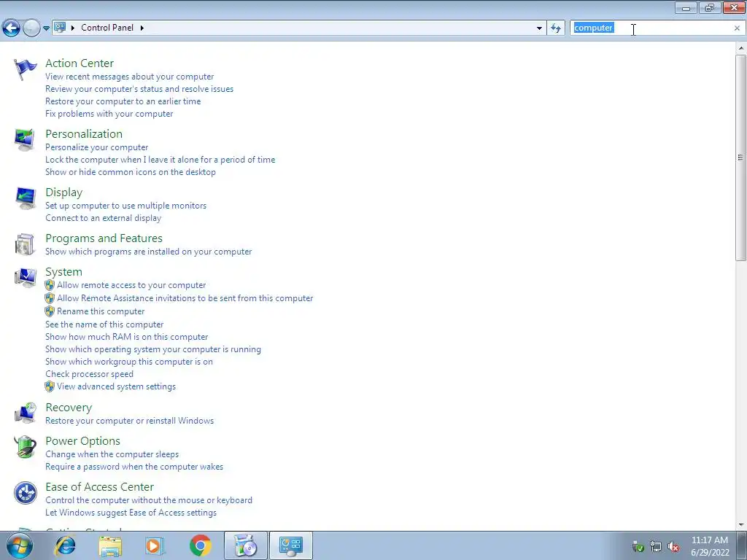Click the refresh button beside address bar

click(x=555, y=28)
